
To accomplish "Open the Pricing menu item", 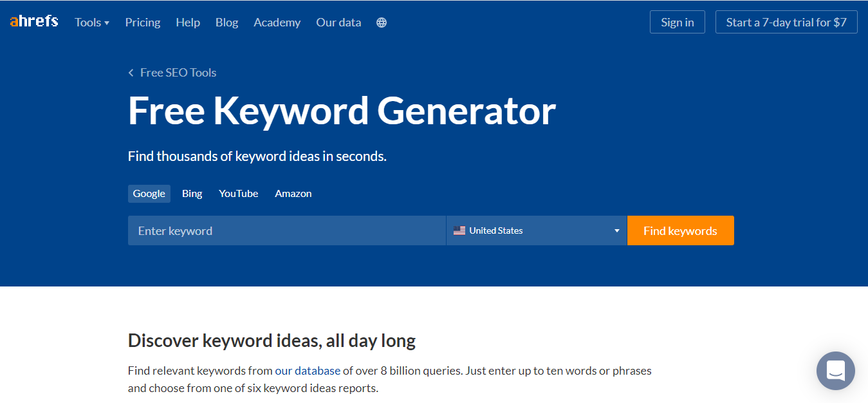I will point(143,23).
